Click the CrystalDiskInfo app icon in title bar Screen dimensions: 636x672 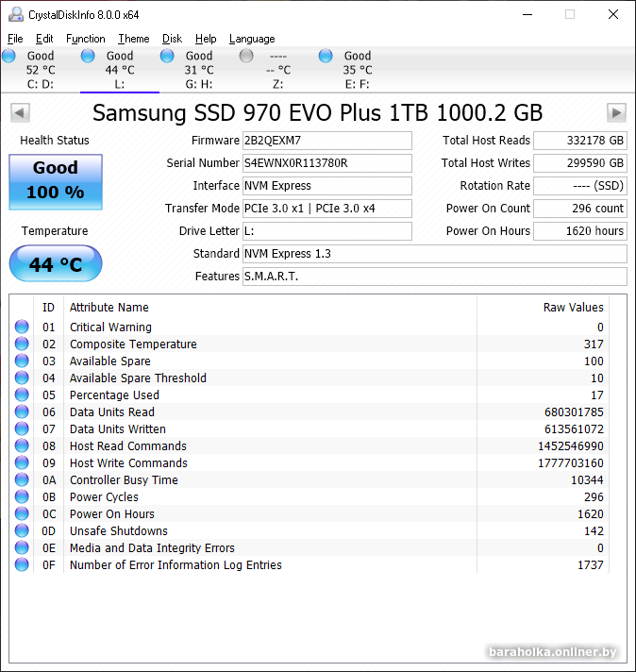(x=14, y=14)
